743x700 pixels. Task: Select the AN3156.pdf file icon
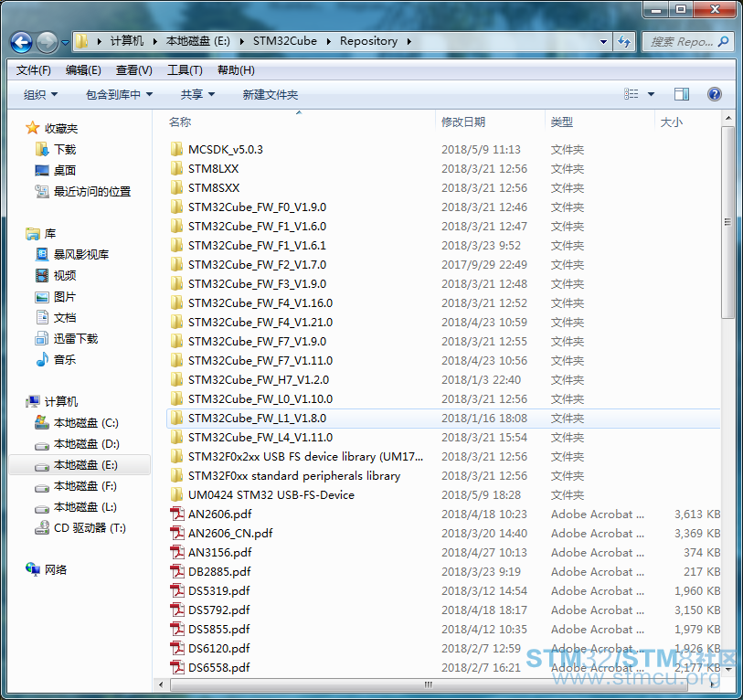(177, 553)
